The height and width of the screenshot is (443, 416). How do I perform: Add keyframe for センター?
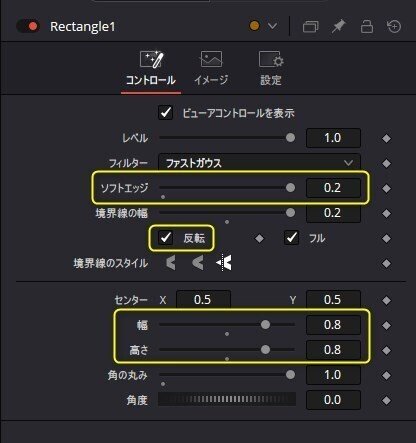pos(386,300)
